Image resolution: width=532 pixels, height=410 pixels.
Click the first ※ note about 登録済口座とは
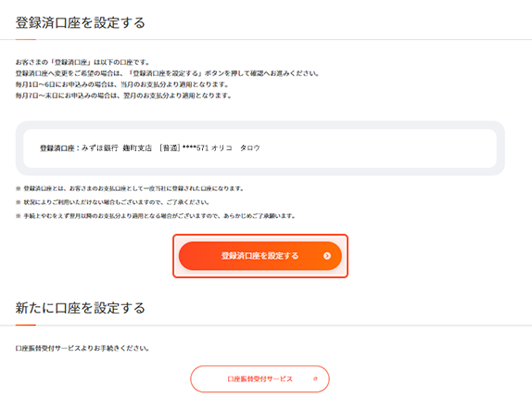coord(130,188)
